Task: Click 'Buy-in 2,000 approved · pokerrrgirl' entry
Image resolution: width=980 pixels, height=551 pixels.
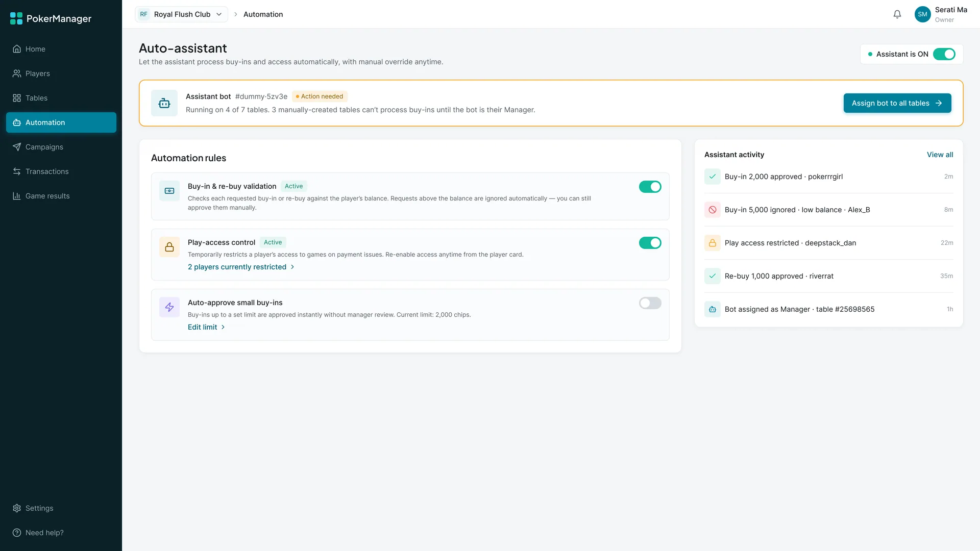Action: click(829, 177)
